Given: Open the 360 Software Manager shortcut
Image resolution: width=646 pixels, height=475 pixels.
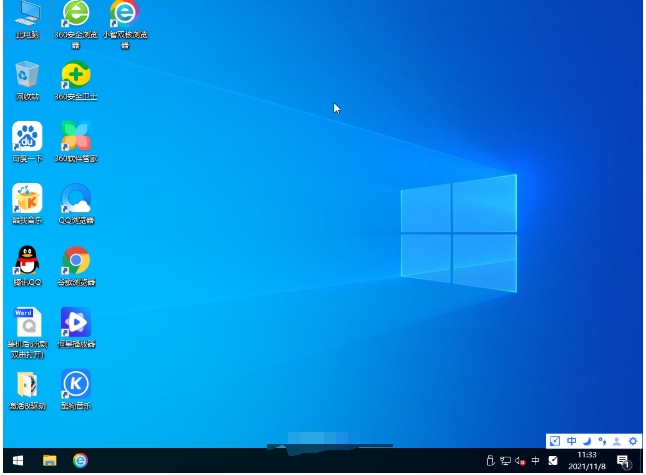Looking at the screenshot, I should pos(76,136).
